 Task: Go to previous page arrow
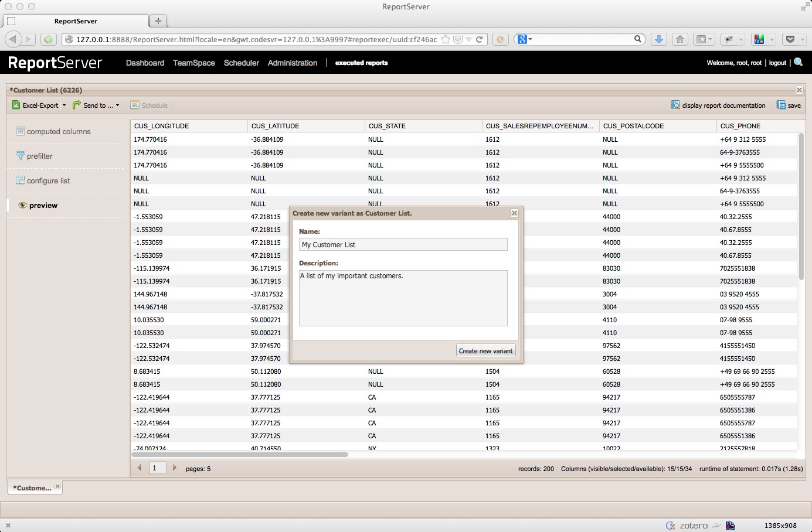(x=140, y=468)
